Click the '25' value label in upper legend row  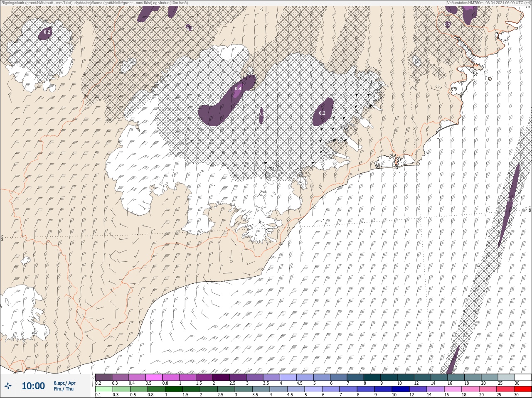[x=500, y=383]
